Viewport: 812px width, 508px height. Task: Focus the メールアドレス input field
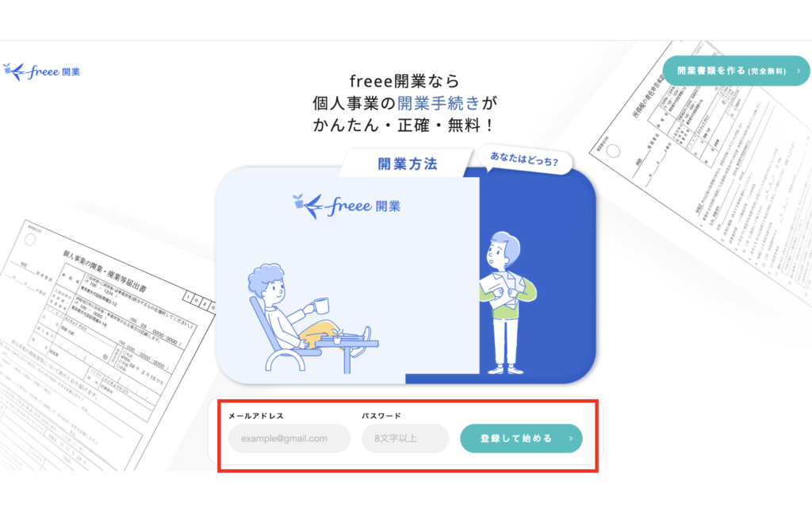click(x=289, y=438)
